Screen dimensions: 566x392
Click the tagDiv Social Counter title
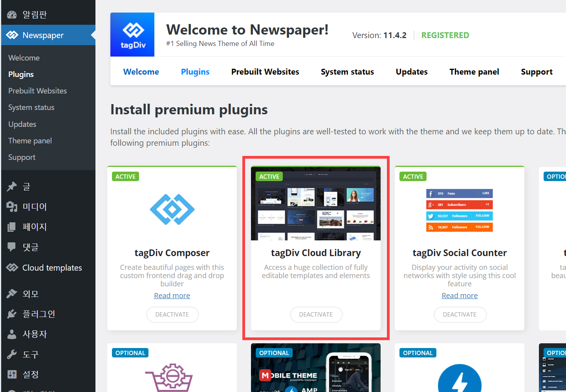pos(460,253)
